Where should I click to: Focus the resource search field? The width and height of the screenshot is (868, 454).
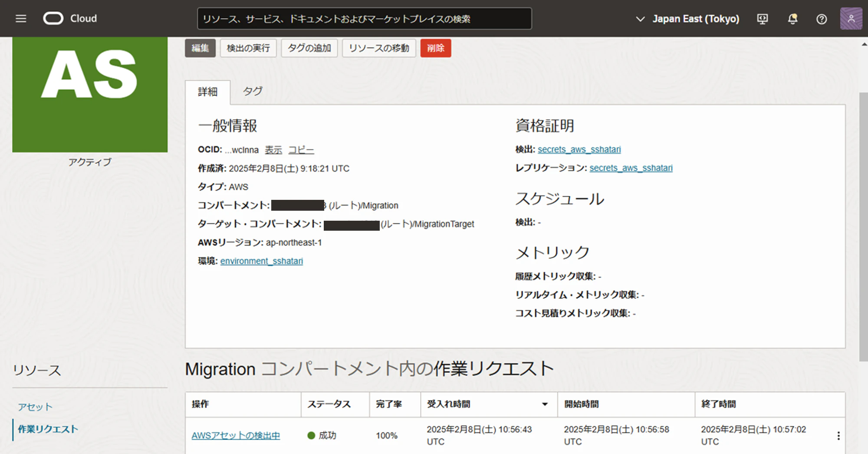pos(365,19)
